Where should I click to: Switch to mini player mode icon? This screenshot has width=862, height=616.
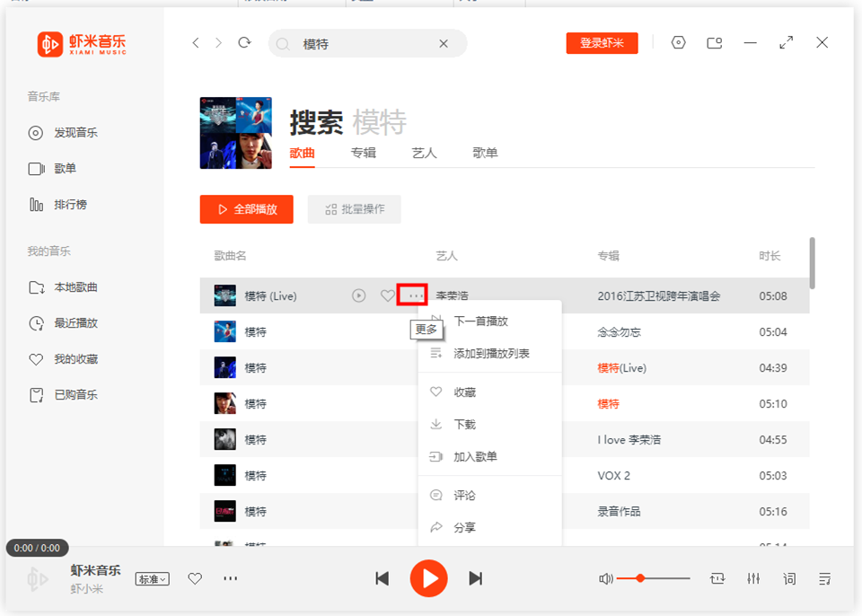coord(715,42)
